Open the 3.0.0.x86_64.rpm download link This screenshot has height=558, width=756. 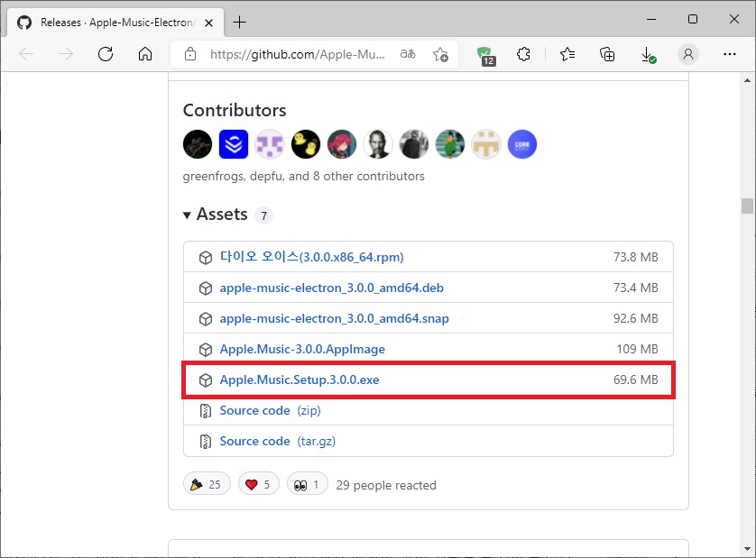[311, 257]
